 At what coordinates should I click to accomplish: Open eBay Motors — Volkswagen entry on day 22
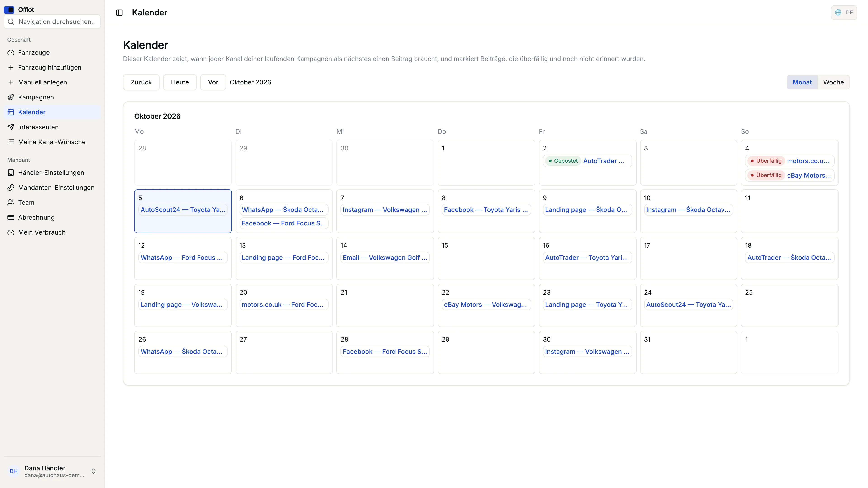pos(486,305)
